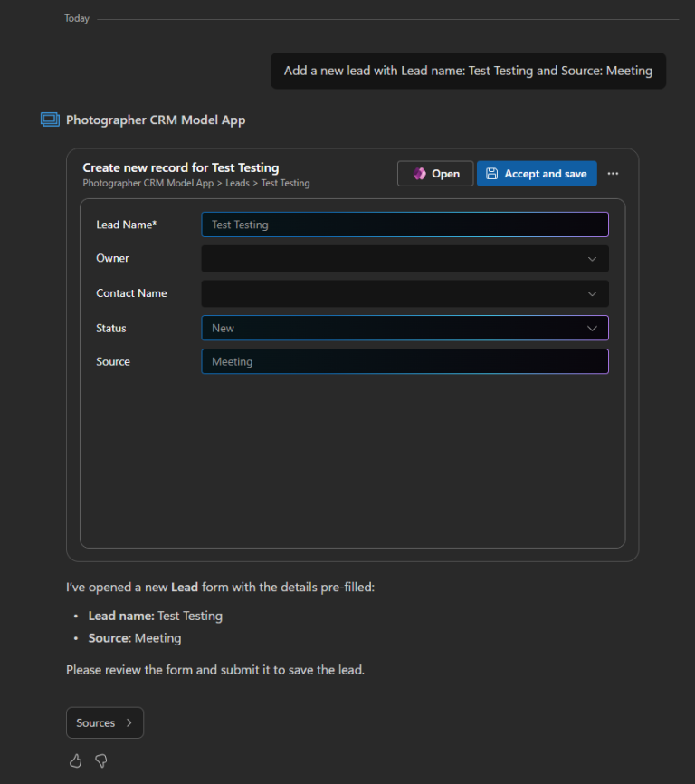Click the Photographer CRM Model App title
Image resolution: width=695 pixels, height=784 pixels.
click(x=156, y=120)
